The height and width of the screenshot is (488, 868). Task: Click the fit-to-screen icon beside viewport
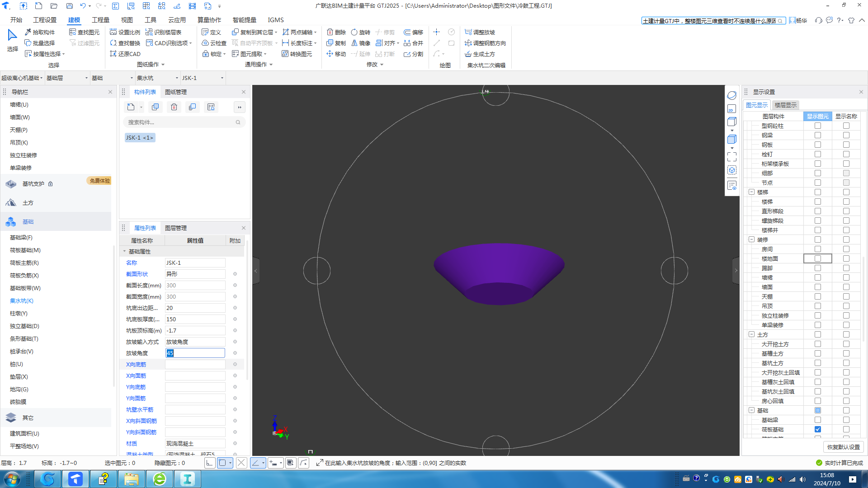732,157
